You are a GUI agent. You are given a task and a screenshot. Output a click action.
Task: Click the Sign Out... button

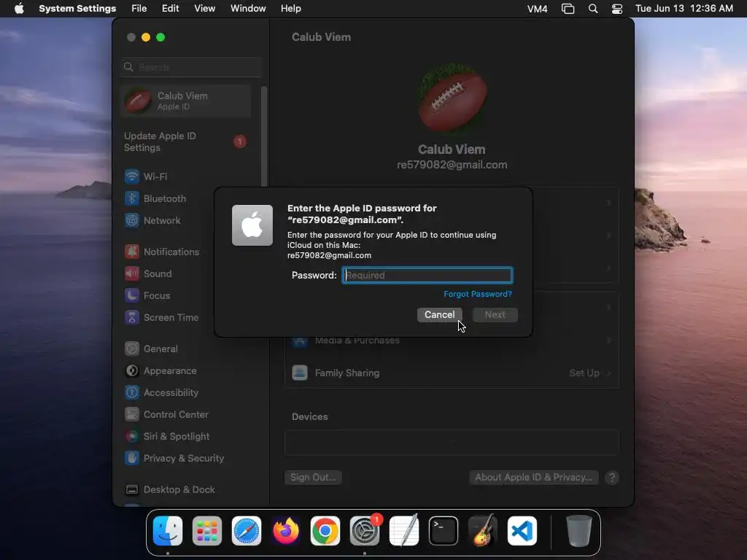coord(313,477)
